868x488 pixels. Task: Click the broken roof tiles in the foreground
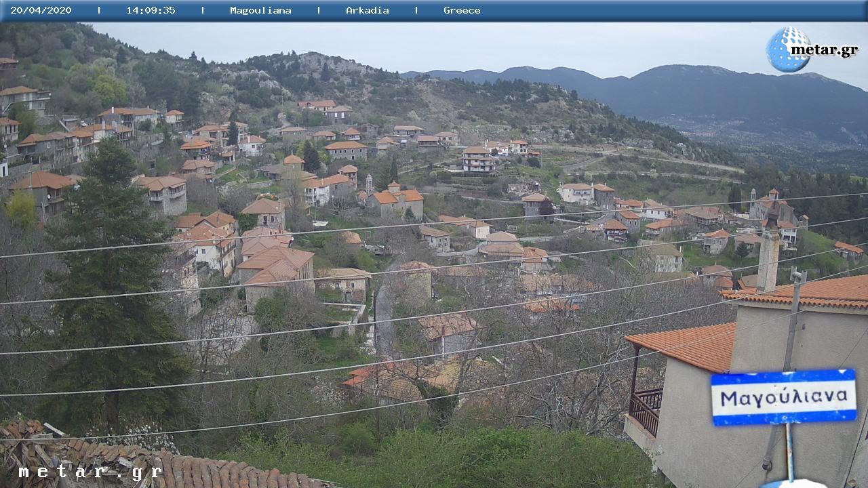pos(136,461)
